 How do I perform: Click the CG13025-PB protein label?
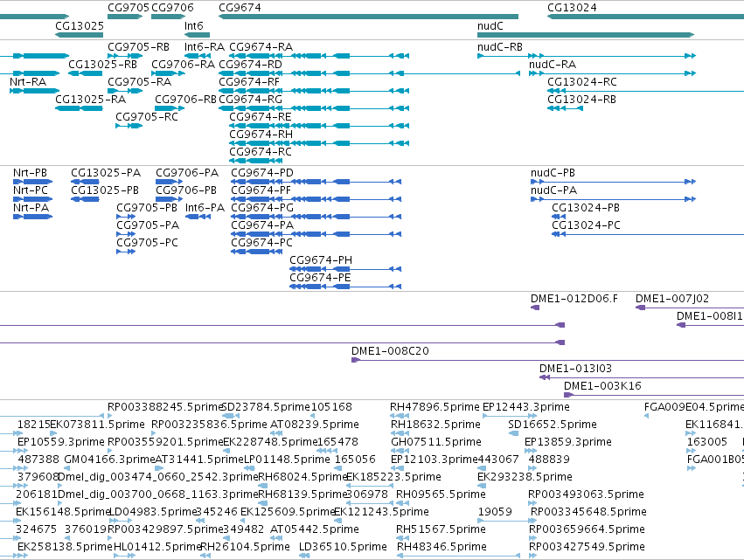coord(105,190)
